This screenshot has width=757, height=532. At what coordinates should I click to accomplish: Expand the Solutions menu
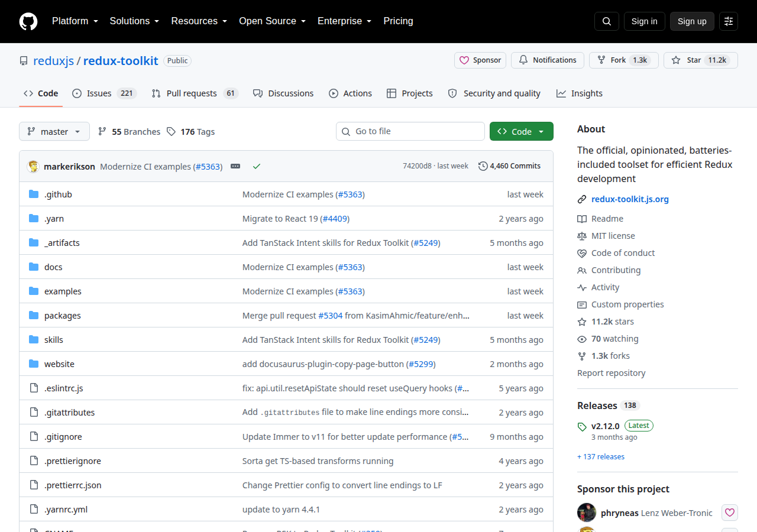[135, 21]
